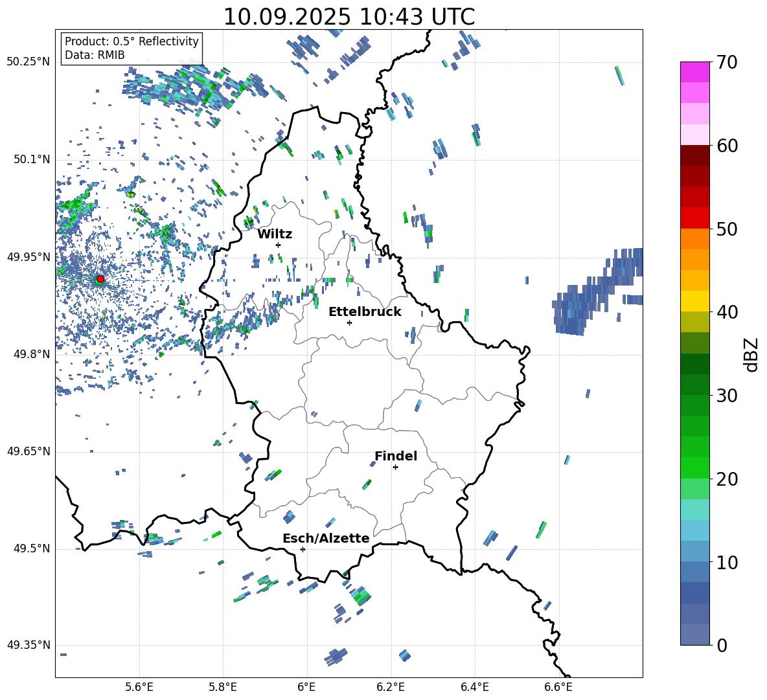The height and width of the screenshot is (700, 767).
Task: Pick the light blue 10 dBZ colorbar segment
Action: click(x=694, y=551)
